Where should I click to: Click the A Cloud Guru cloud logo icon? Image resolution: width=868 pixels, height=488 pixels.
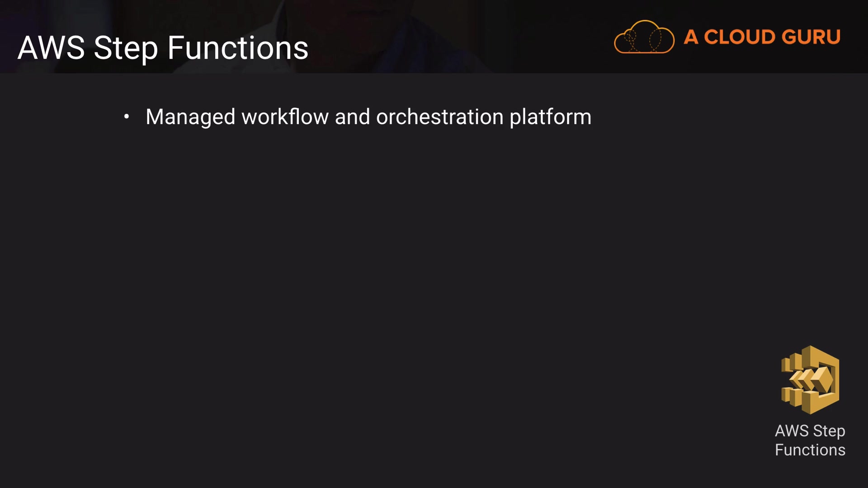(644, 37)
